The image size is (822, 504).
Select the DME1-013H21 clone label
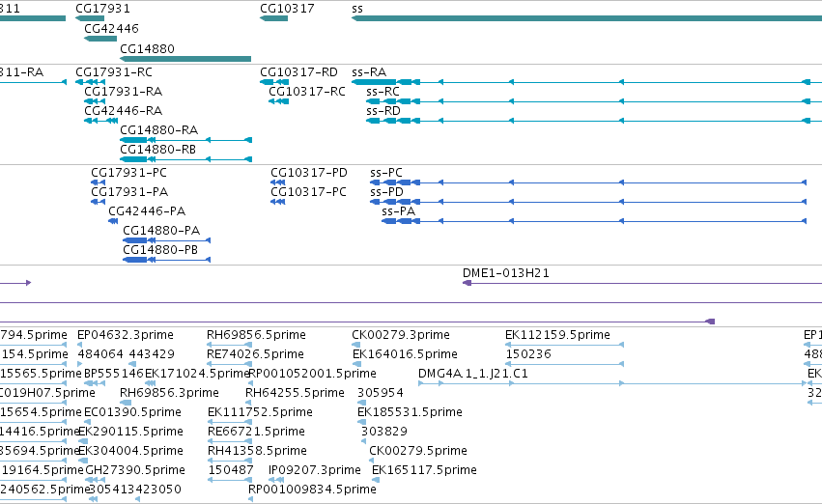pyautogui.click(x=506, y=273)
